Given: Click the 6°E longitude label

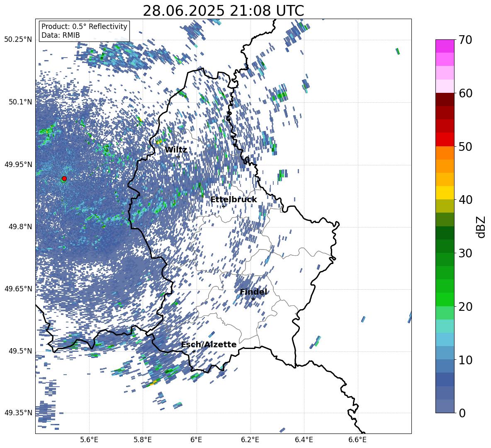Looking at the screenshot, I should coord(196,440).
